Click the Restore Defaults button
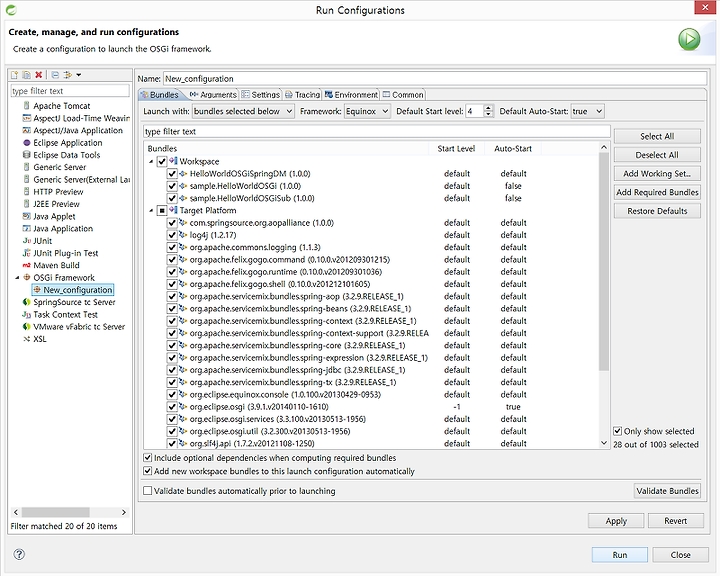Screen dimensions: 720x576 (x=657, y=211)
